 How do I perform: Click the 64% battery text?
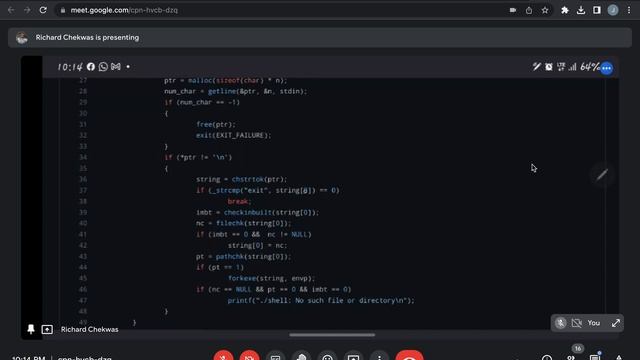589,67
